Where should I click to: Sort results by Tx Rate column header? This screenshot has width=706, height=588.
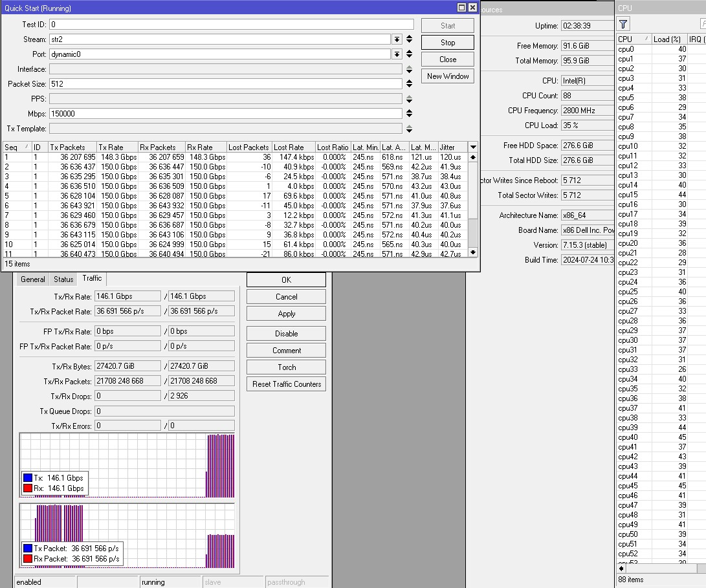117,147
